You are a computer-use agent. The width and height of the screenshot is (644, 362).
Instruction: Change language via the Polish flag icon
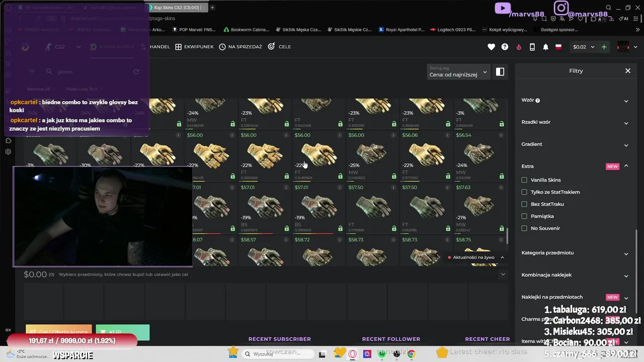click(558, 47)
